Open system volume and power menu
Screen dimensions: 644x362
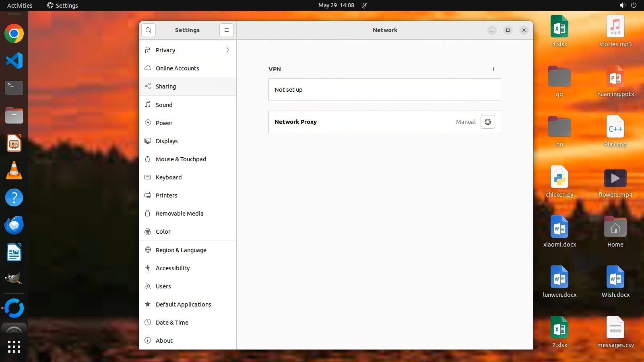coord(627,5)
